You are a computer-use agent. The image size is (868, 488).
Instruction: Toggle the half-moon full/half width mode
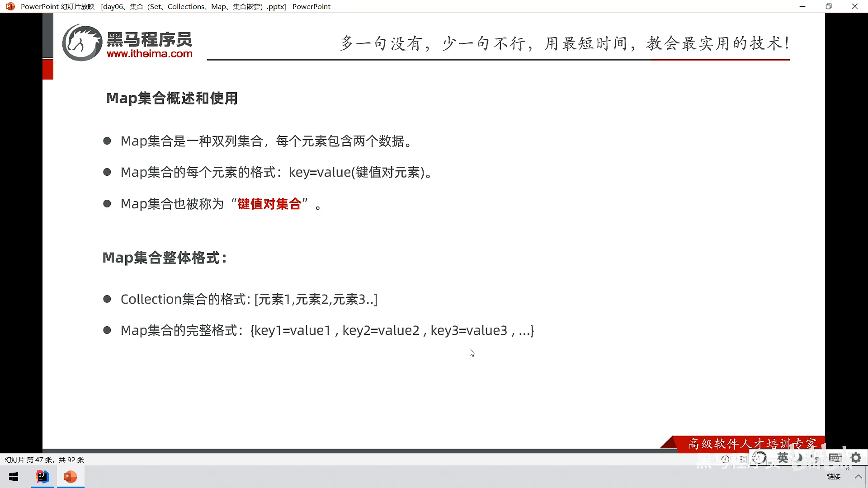pos(799,458)
